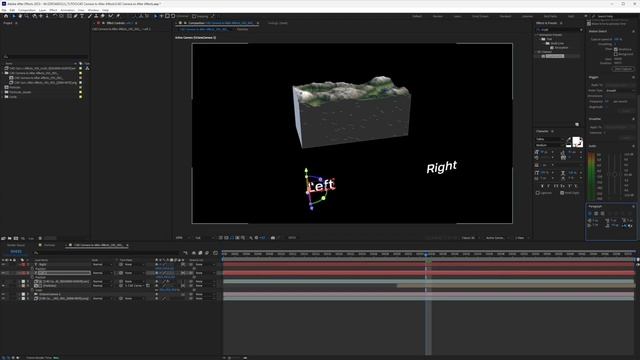Click the right-align icon in the Paragraph panel

tap(603, 213)
